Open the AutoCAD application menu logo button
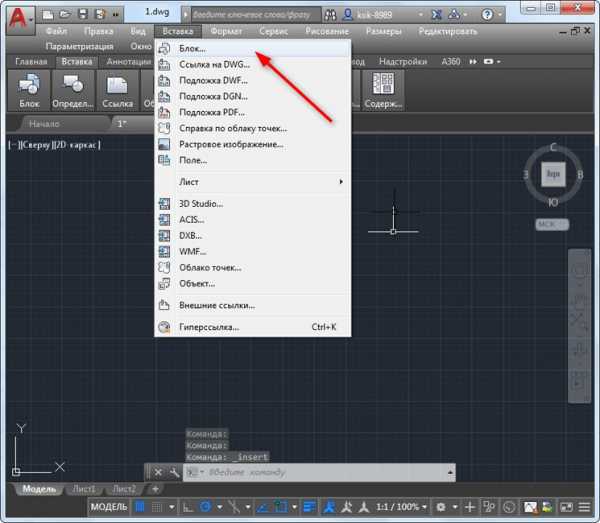This screenshot has width=600, height=523. click(x=20, y=20)
